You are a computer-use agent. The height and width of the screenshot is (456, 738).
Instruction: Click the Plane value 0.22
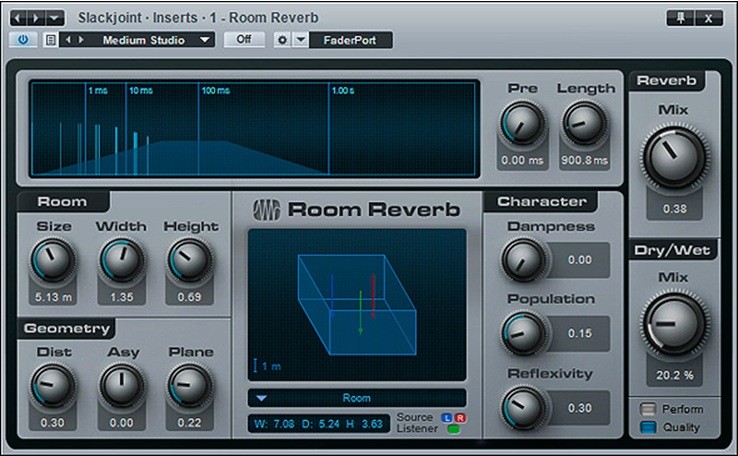[x=189, y=423]
